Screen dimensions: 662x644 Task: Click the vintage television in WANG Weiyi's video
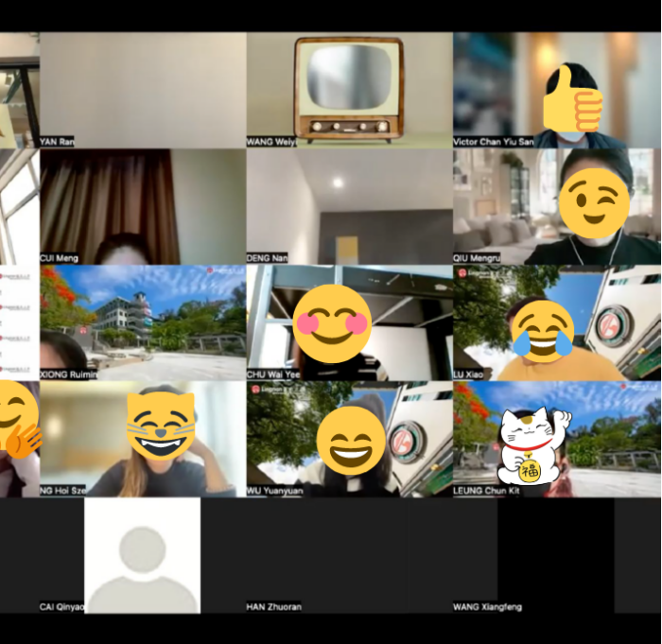click(x=349, y=89)
